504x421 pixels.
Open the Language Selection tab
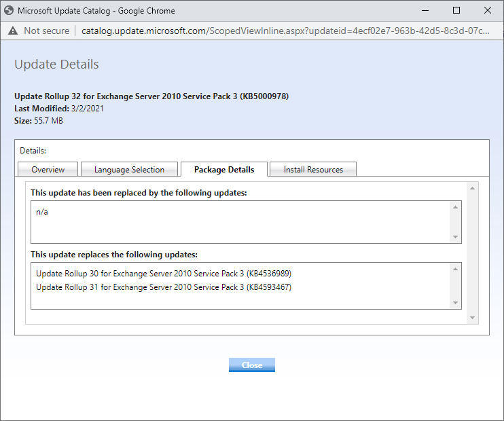(129, 169)
